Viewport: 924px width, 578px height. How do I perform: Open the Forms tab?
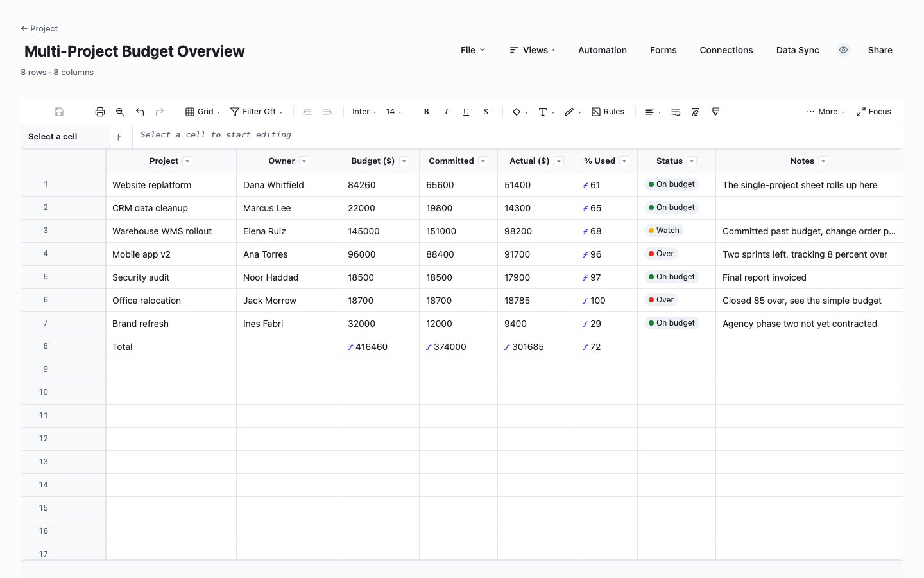[663, 50]
